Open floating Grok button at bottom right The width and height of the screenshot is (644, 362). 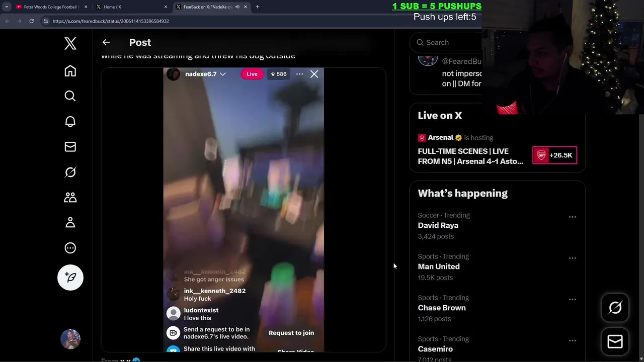(615, 308)
